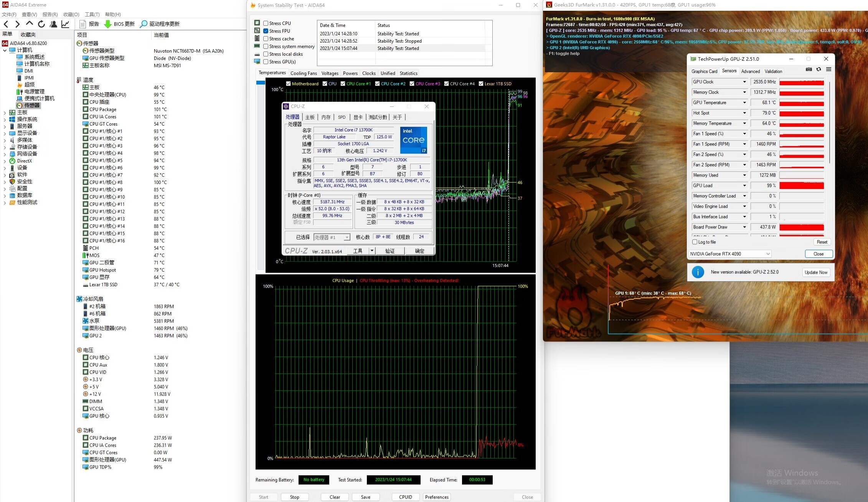This screenshot has width=868, height=502.
Task: Click the CPUID button
Action: pyautogui.click(x=406, y=497)
